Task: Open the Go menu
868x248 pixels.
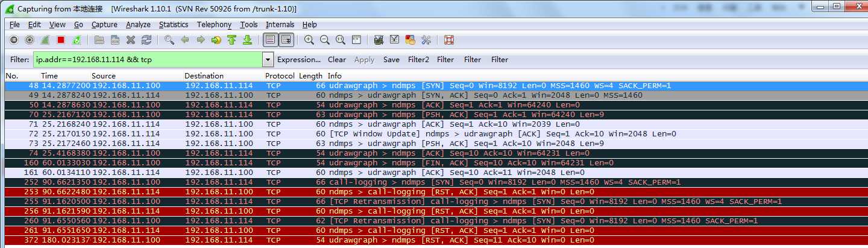Action: (78, 25)
